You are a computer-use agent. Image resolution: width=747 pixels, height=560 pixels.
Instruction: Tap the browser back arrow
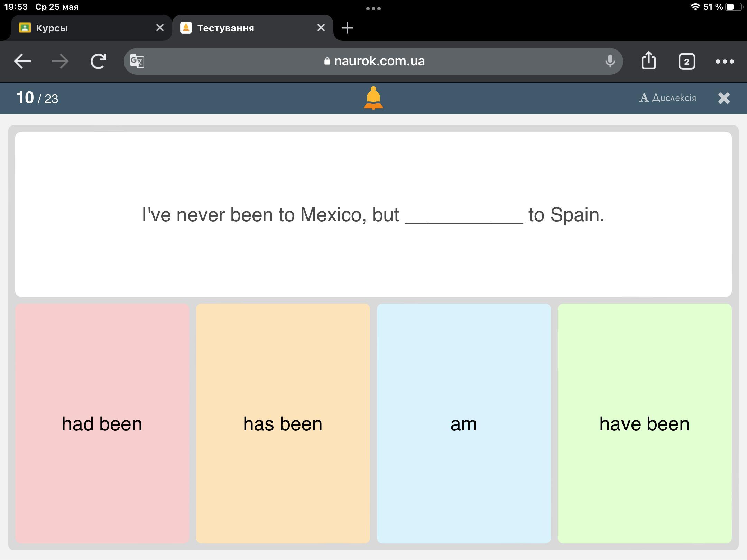pyautogui.click(x=22, y=62)
